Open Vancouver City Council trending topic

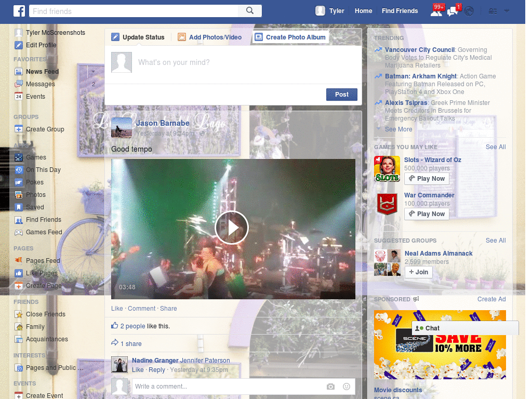click(420, 50)
